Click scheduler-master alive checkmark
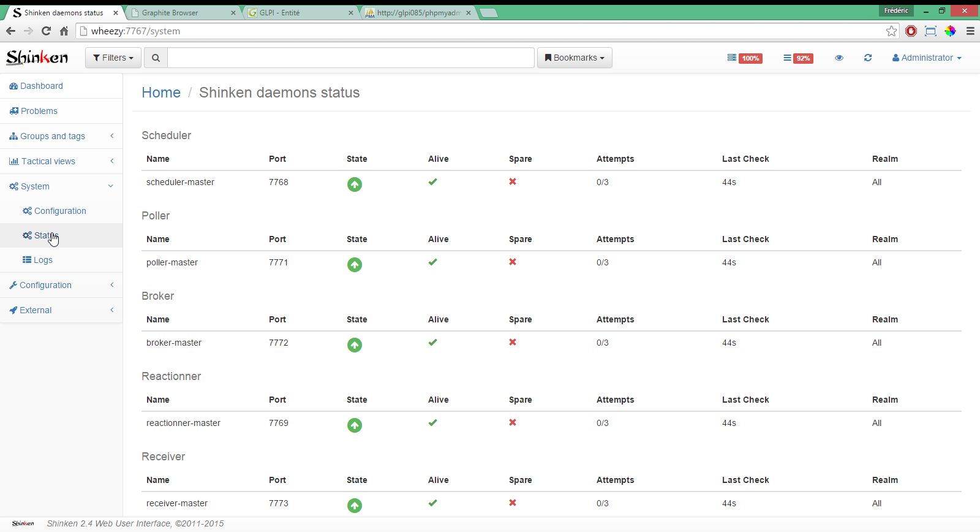 point(432,181)
